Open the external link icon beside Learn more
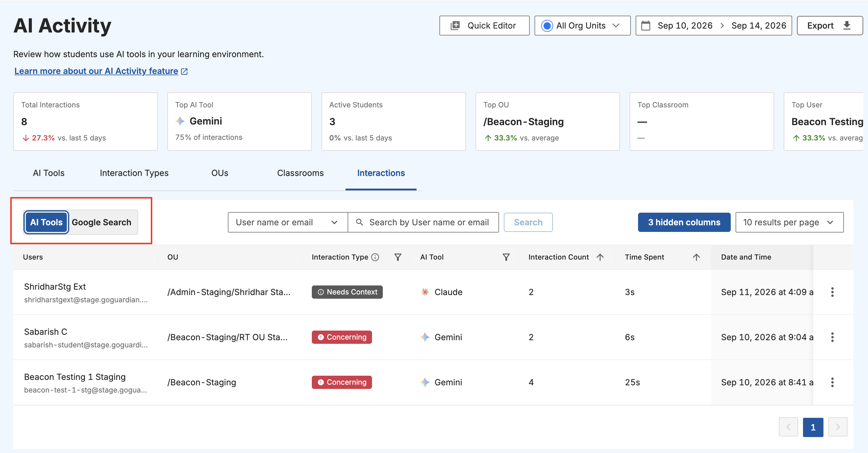 click(184, 71)
